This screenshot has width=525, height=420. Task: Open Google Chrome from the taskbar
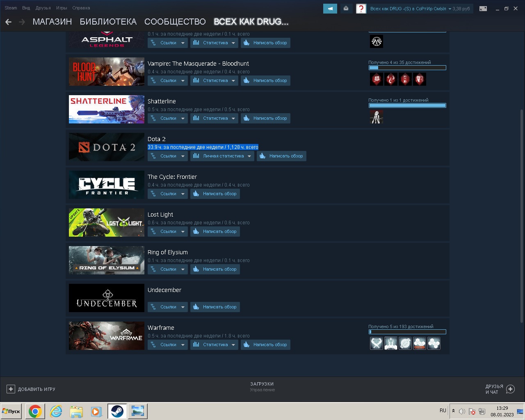(35, 411)
